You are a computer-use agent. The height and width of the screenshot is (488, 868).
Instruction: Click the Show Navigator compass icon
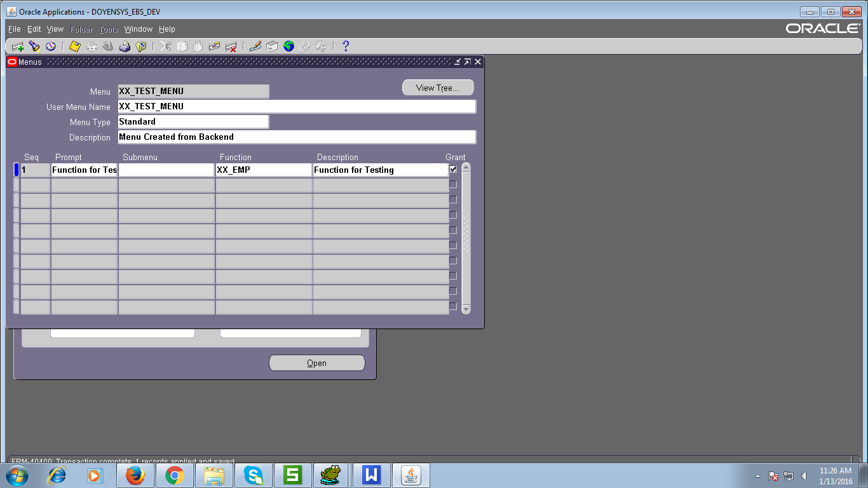tap(50, 46)
